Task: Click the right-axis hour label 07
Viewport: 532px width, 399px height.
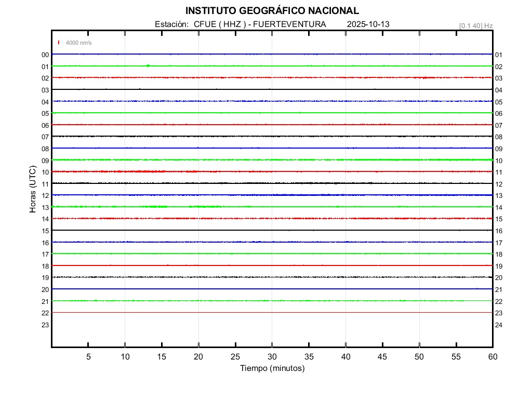Action: click(x=498, y=126)
